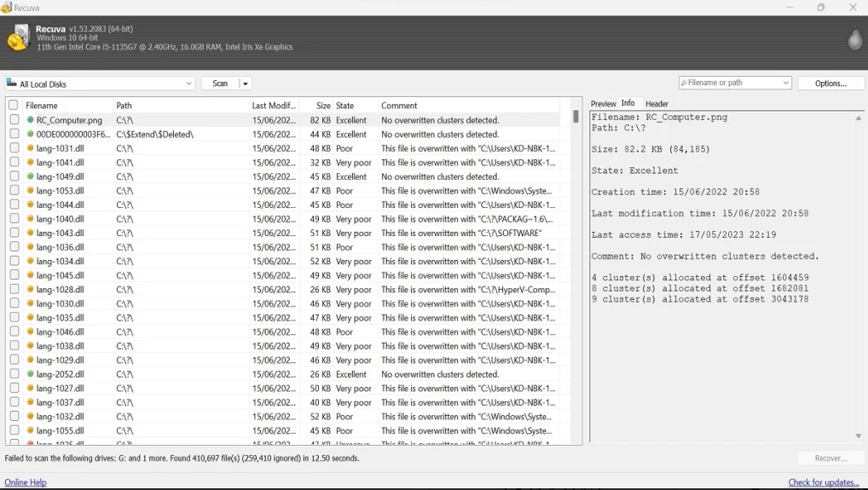Click the orange status dot for lang-1031.dll
The height and width of the screenshot is (490, 868).
[31, 148]
